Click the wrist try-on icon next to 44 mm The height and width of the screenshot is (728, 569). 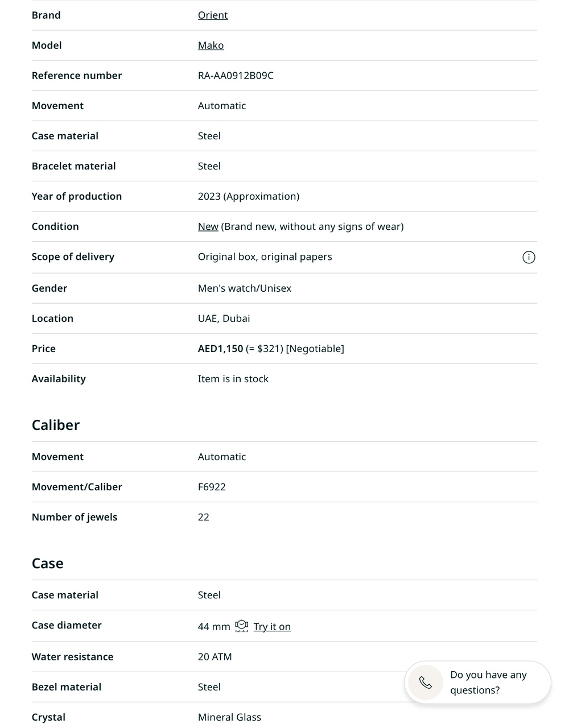tap(242, 626)
